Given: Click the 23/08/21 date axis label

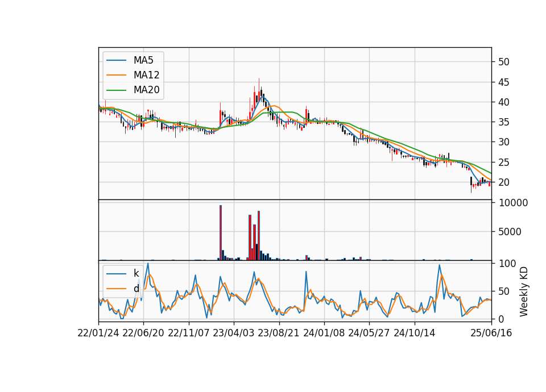Looking at the screenshot, I should pos(279,333).
